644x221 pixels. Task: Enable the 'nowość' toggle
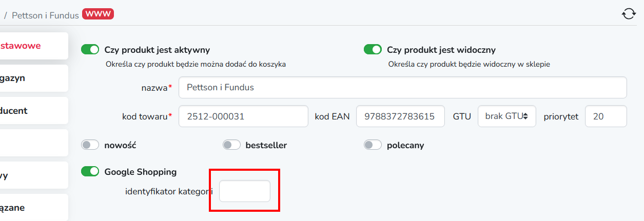(90, 145)
